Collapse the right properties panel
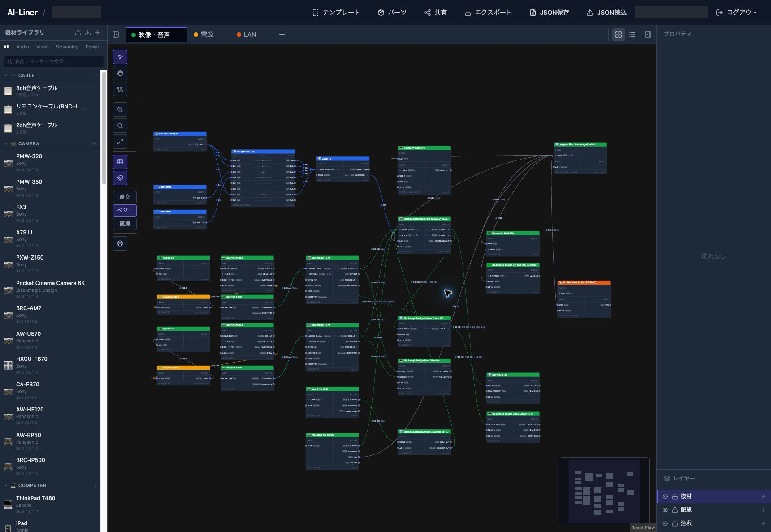 coord(648,35)
